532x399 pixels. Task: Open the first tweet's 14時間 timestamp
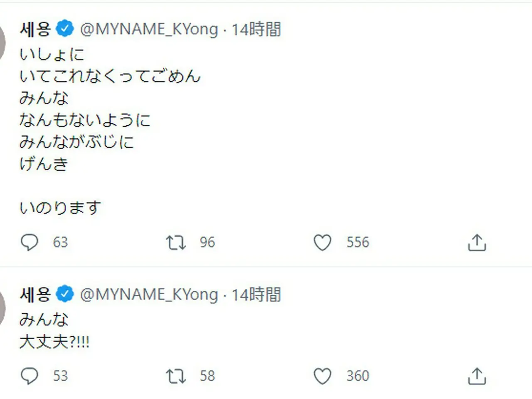[x=256, y=29]
